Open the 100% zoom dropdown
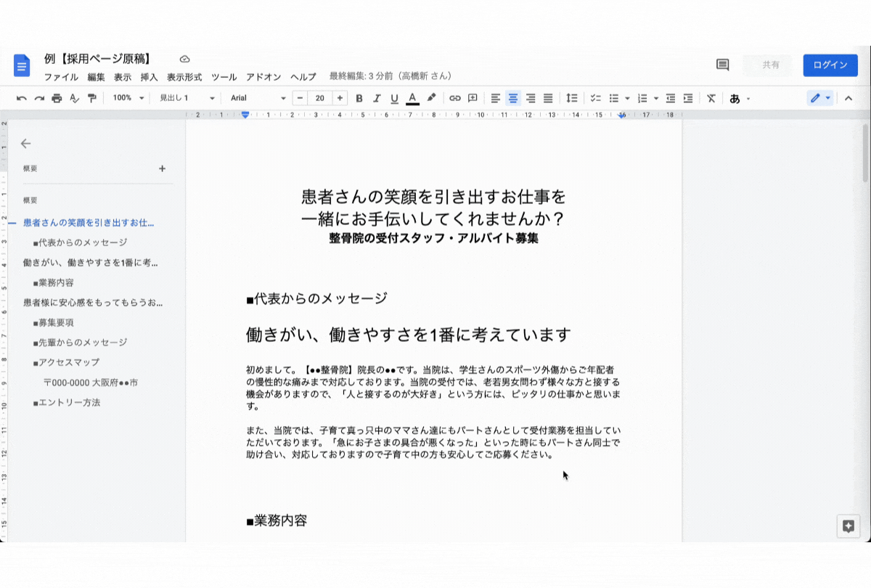871x588 pixels. point(128,98)
